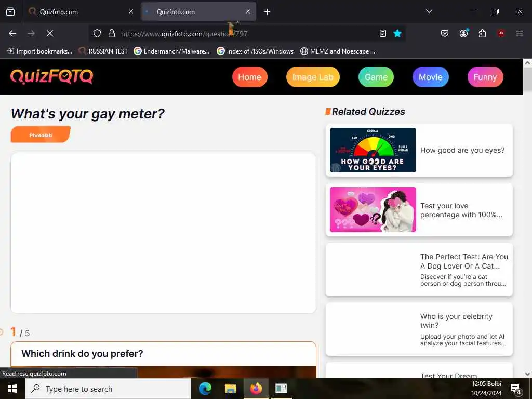Open Index of /ISOs/Windows bookmark

click(x=255, y=51)
